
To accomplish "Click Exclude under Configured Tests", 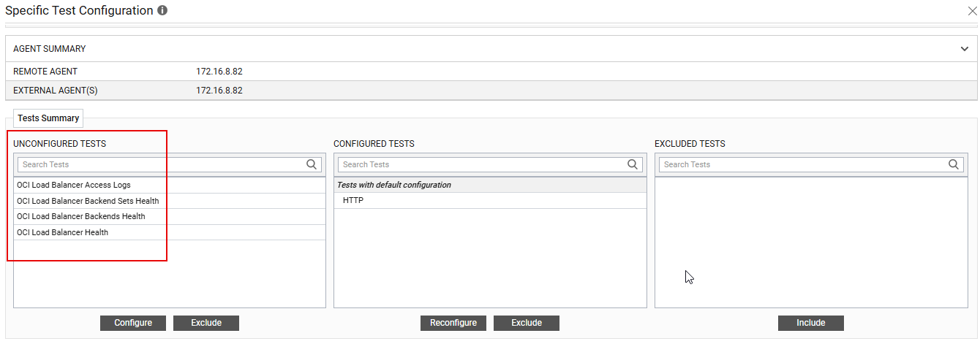I will 527,323.
